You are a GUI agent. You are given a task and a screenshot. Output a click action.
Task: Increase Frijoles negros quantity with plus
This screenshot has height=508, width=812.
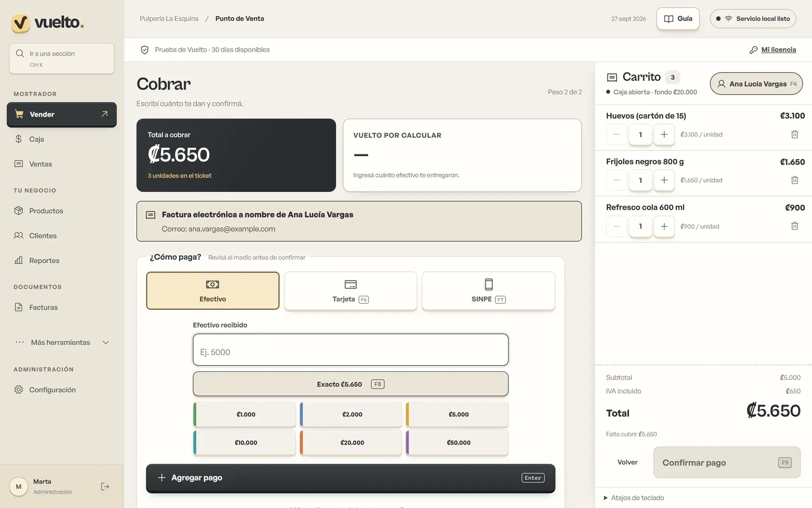(664, 180)
